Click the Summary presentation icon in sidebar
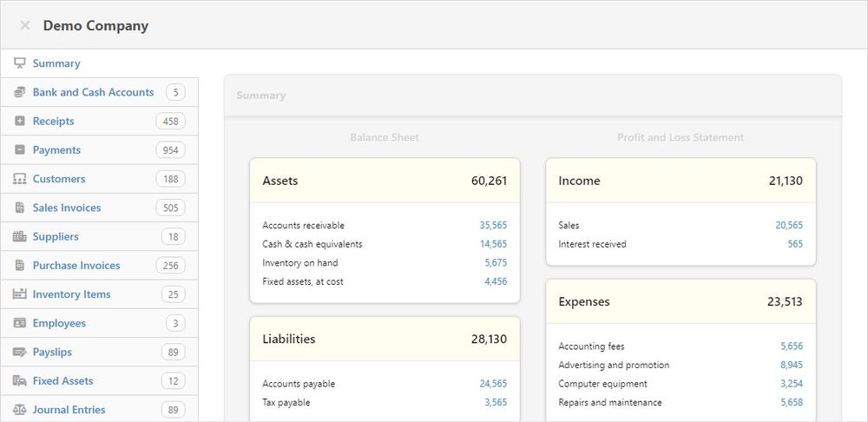868x422 pixels. [20, 63]
